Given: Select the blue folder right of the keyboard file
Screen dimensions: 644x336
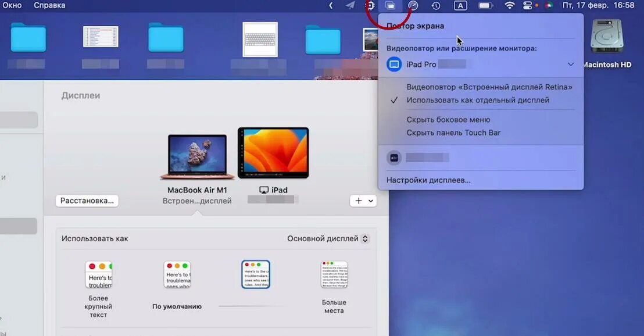Looking at the screenshot, I should coord(323,40).
